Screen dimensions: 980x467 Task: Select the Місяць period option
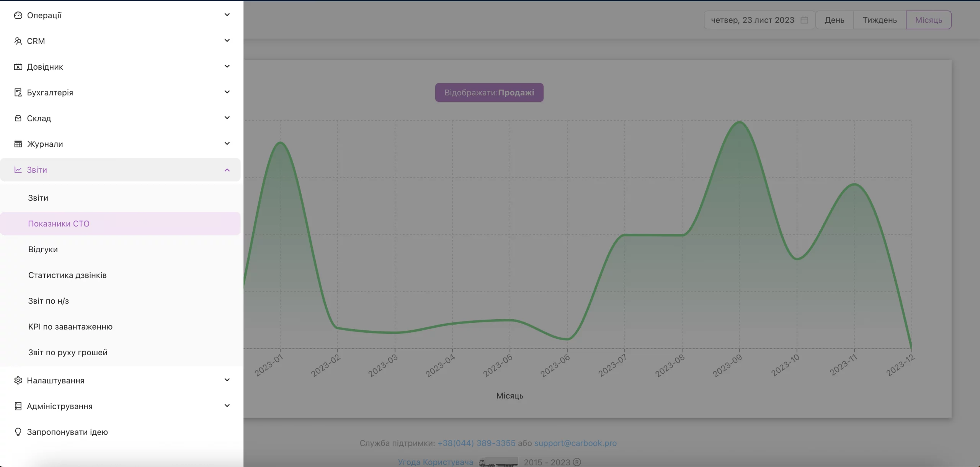coord(929,20)
